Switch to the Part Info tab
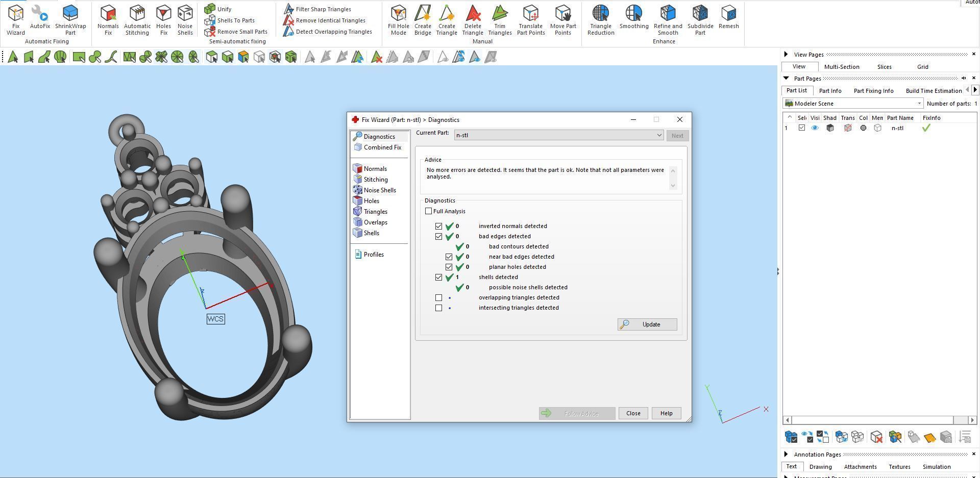Image resolution: width=980 pixels, height=478 pixels. pos(830,91)
